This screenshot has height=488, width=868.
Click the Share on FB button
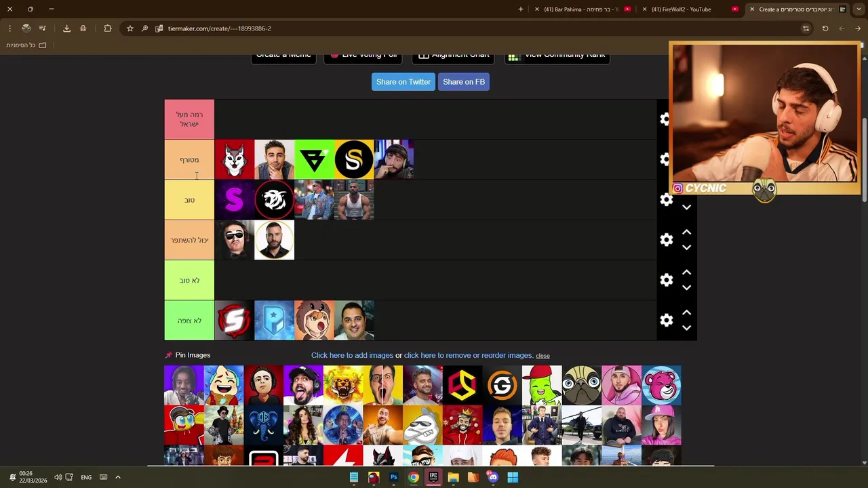464,82
